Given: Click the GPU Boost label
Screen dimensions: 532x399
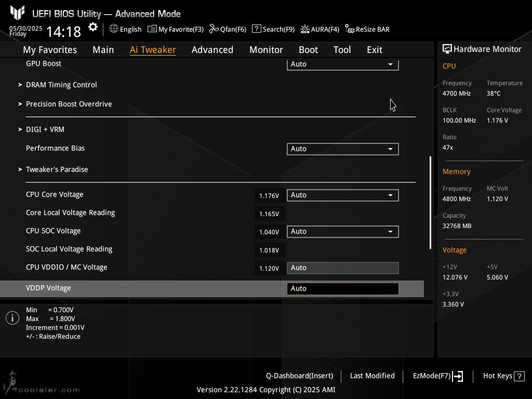Looking at the screenshot, I should 44,63.
